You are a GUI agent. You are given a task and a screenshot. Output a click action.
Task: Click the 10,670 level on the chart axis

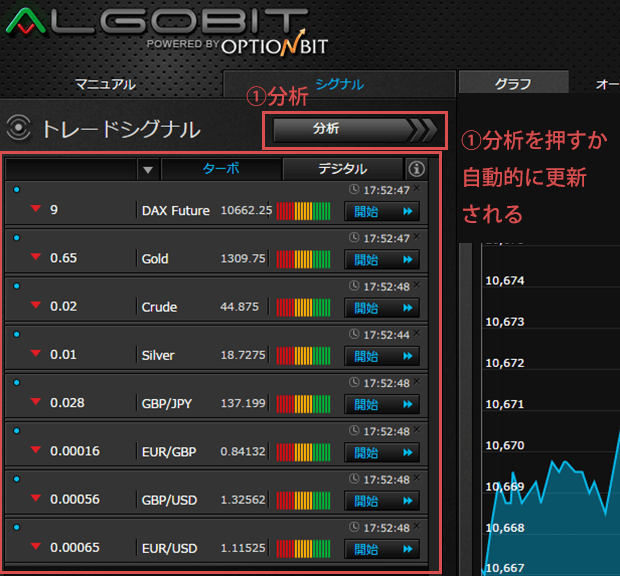[505, 446]
